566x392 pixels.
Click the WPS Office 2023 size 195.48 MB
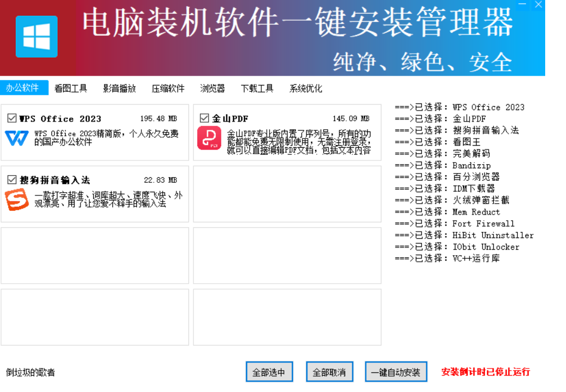click(x=158, y=118)
